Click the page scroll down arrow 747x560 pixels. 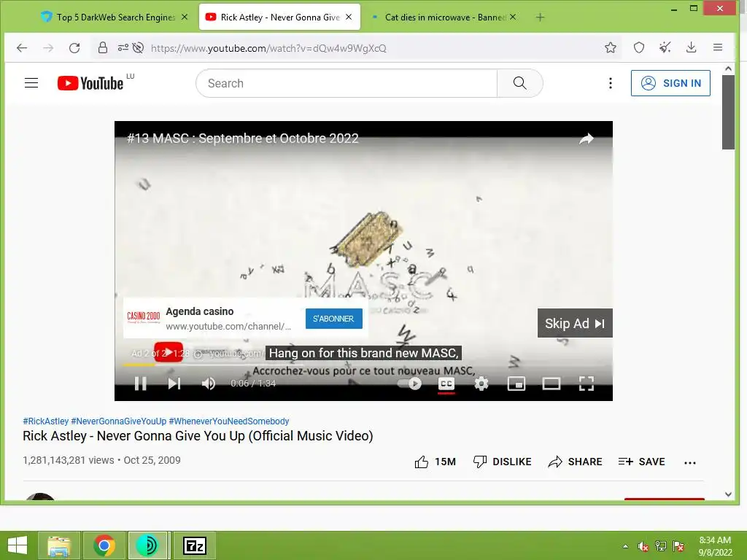pos(728,494)
